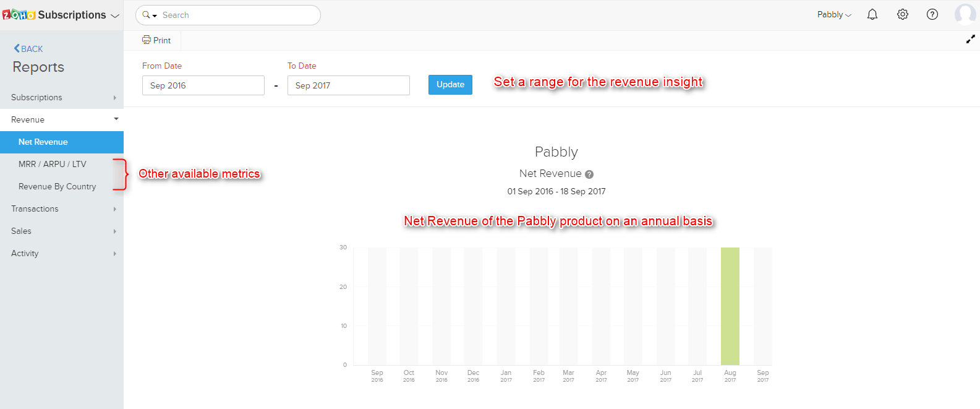Image resolution: width=980 pixels, height=409 pixels.
Task: Open the notifications bell icon
Action: (872, 14)
